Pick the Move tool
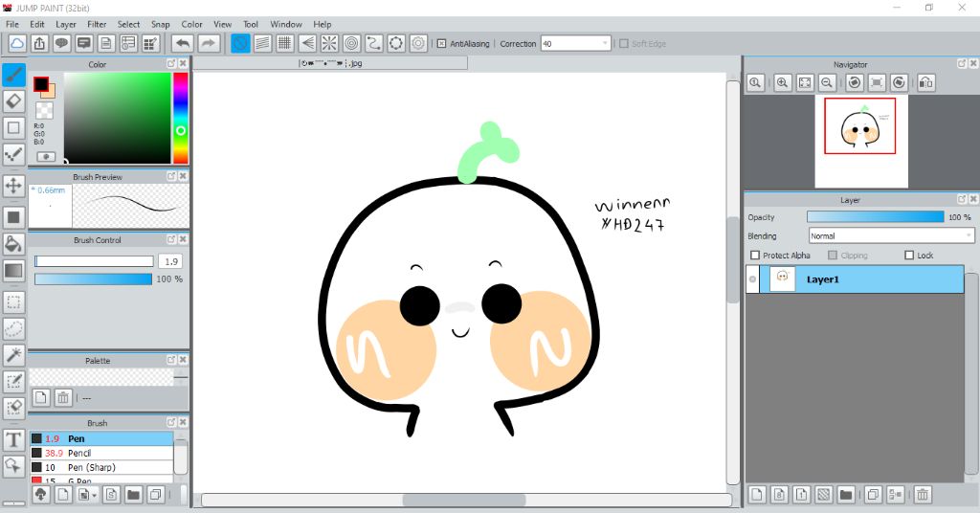This screenshot has width=980, height=513. click(13, 186)
